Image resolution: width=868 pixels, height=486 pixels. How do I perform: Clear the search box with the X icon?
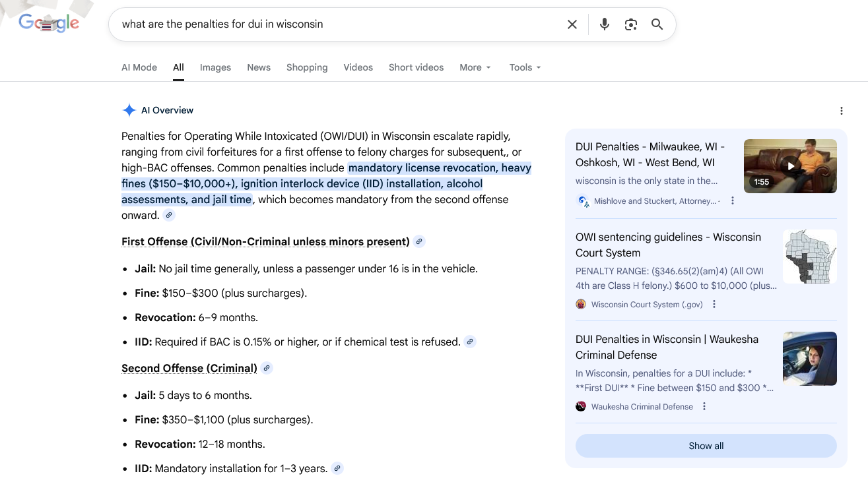click(572, 24)
